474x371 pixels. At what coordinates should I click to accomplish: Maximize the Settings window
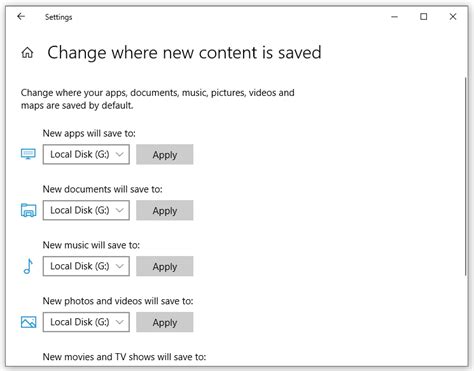(424, 17)
